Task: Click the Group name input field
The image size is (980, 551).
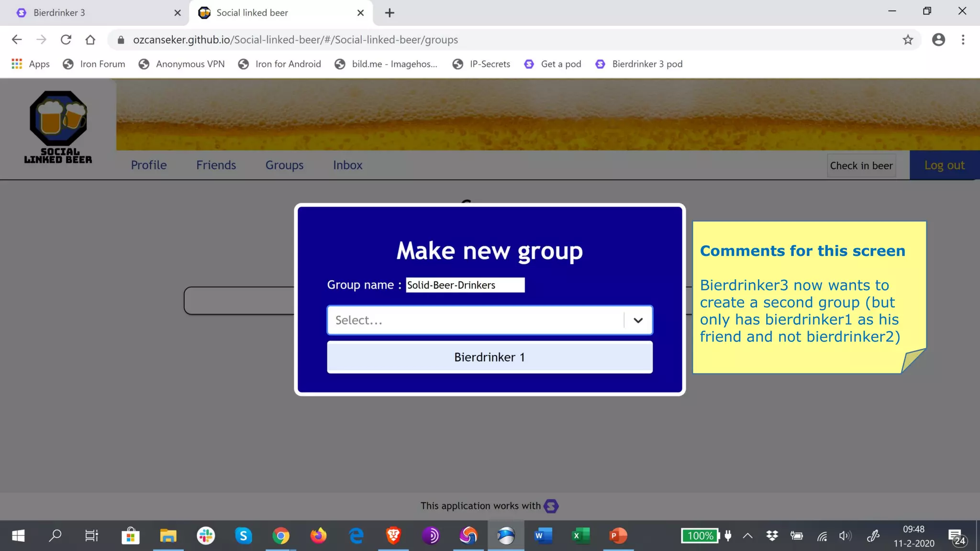Action: (465, 285)
